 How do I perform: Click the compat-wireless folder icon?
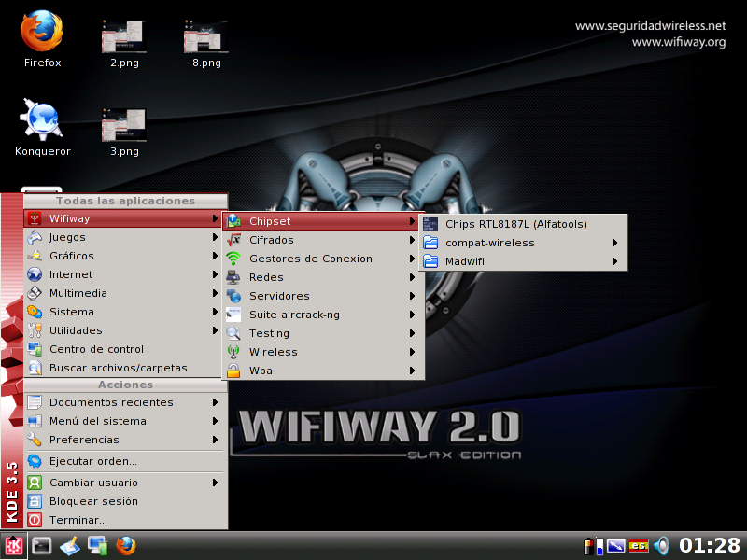tap(430, 243)
